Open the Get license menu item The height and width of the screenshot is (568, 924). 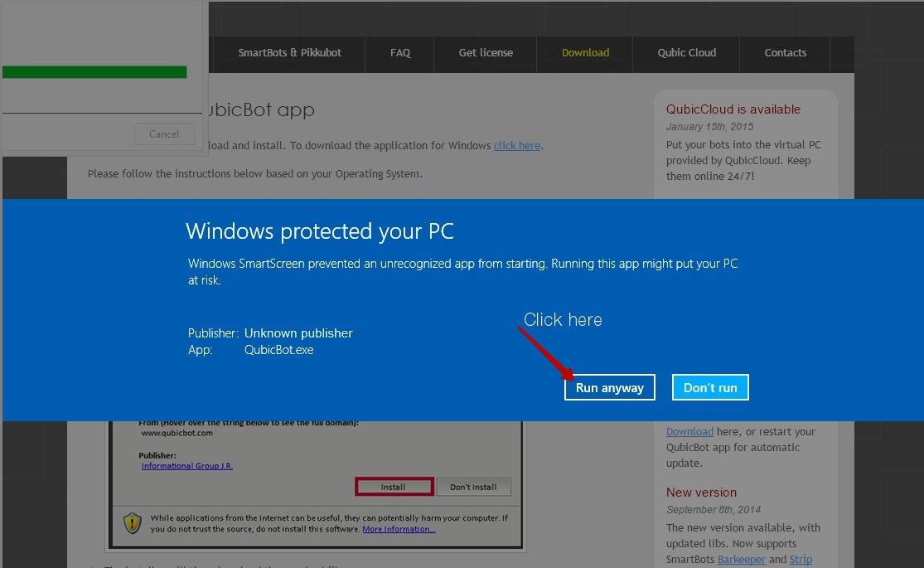click(x=486, y=53)
